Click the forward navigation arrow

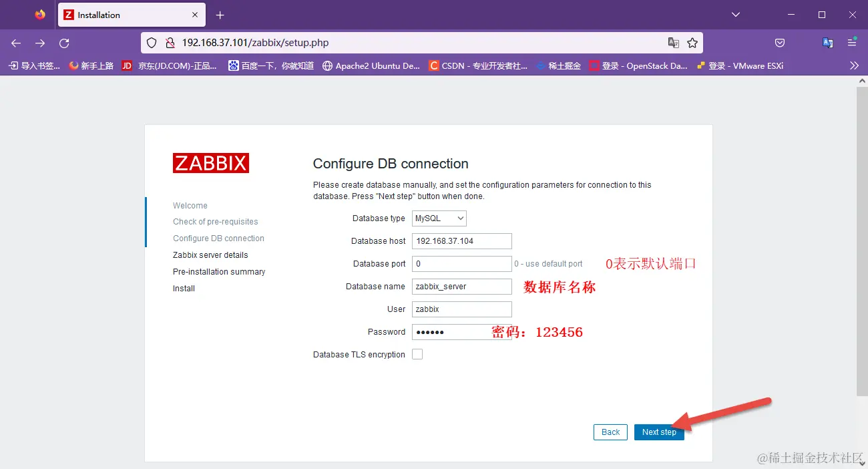click(x=40, y=42)
